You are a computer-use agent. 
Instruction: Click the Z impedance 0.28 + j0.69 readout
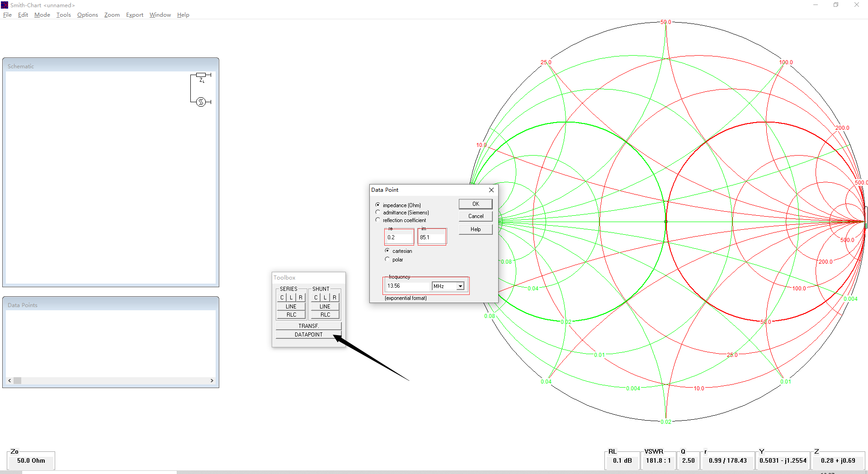click(x=838, y=460)
